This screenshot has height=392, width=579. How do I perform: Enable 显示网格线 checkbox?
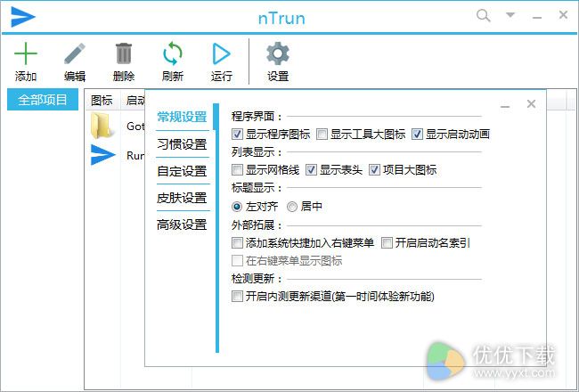tap(237, 170)
